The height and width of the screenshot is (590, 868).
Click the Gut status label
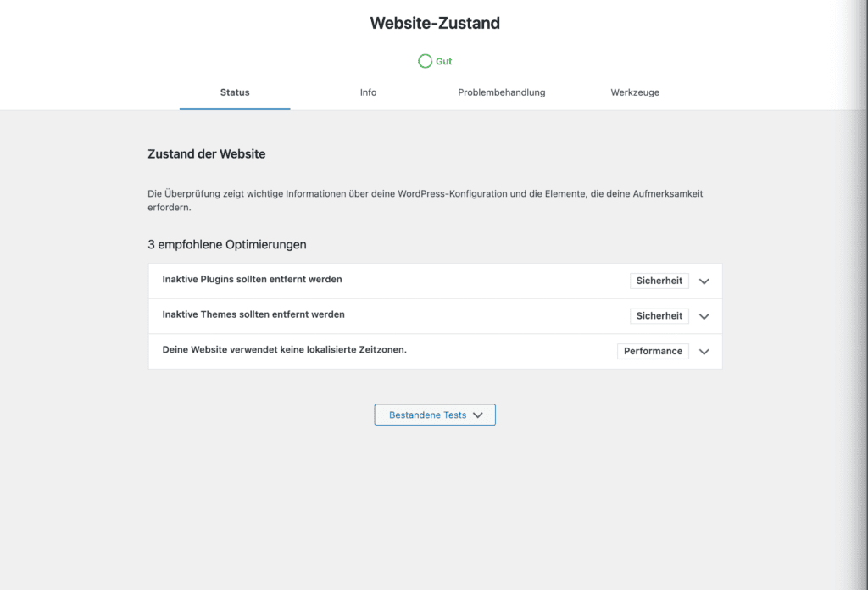[x=442, y=60]
